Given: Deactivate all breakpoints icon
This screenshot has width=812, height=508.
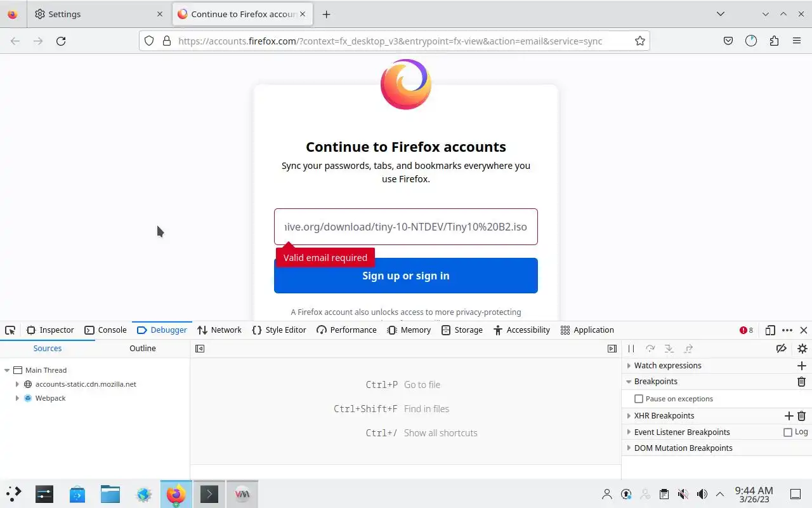Looking at the screenshot, I should point(782,349).
